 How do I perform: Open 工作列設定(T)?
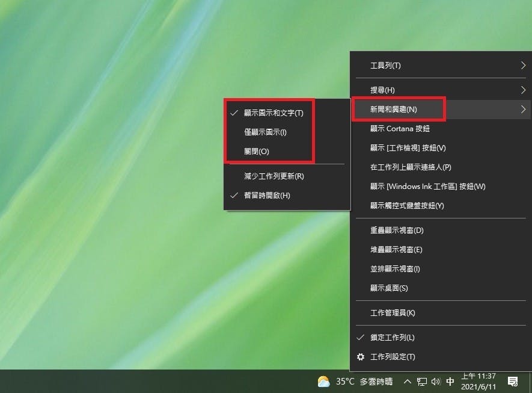click(x=441, y=357)
